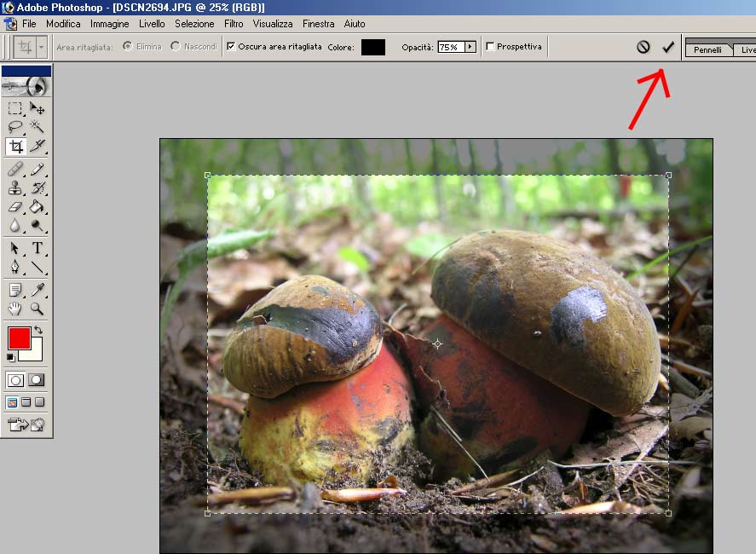Click the Opacità percentage input field
756x554 pixels.
coord(450,47)
